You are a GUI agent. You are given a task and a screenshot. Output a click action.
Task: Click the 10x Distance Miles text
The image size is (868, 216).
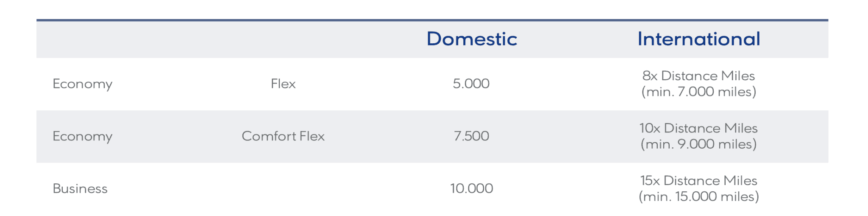point(698,128)
